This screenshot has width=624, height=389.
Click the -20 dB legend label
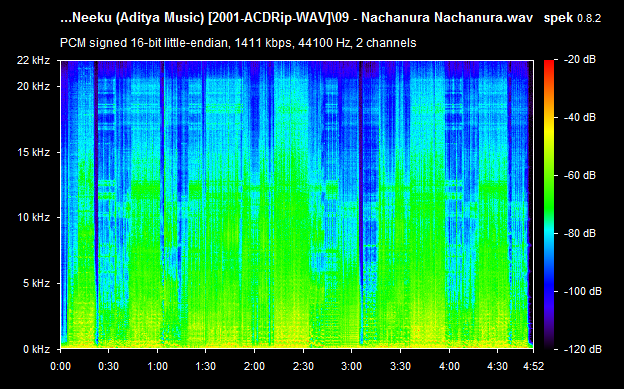coord(580,60)
